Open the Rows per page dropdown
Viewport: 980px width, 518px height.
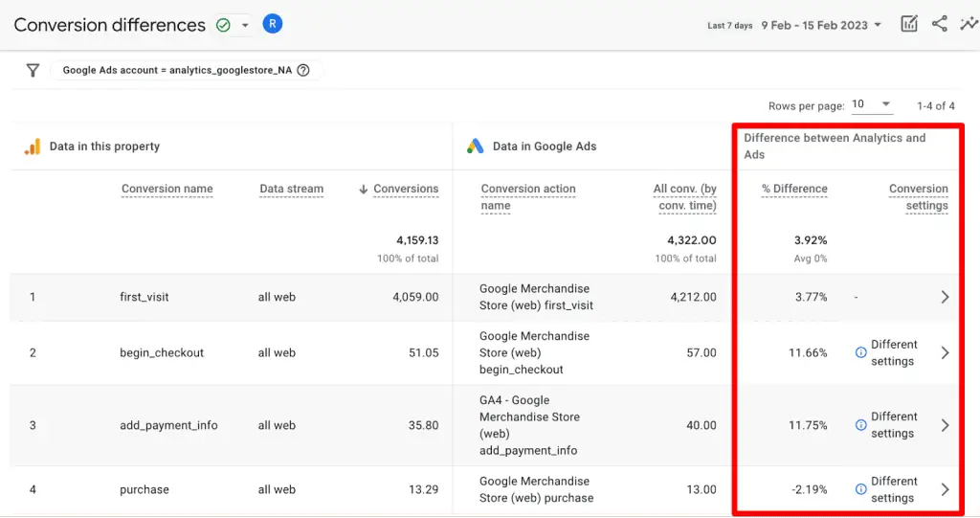point(872,104)
